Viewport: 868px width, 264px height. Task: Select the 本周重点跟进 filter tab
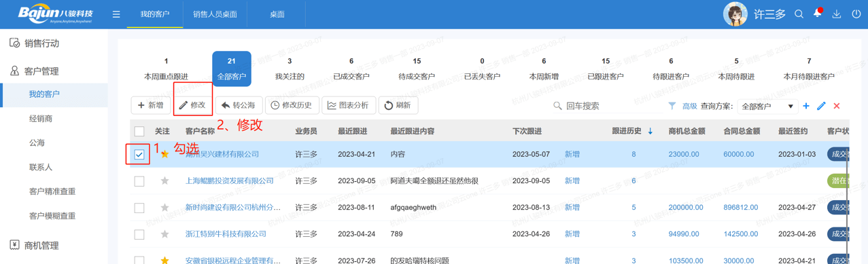click(x=166, y=69)
